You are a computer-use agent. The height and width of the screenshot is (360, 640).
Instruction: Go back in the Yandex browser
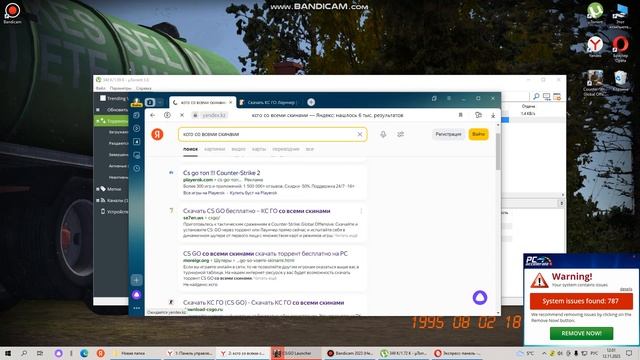point(153,115)
